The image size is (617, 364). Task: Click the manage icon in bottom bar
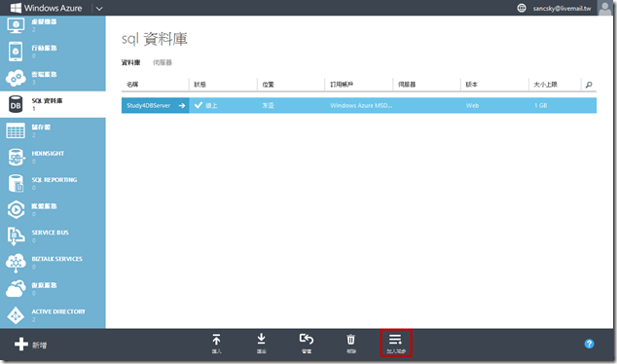307,339
